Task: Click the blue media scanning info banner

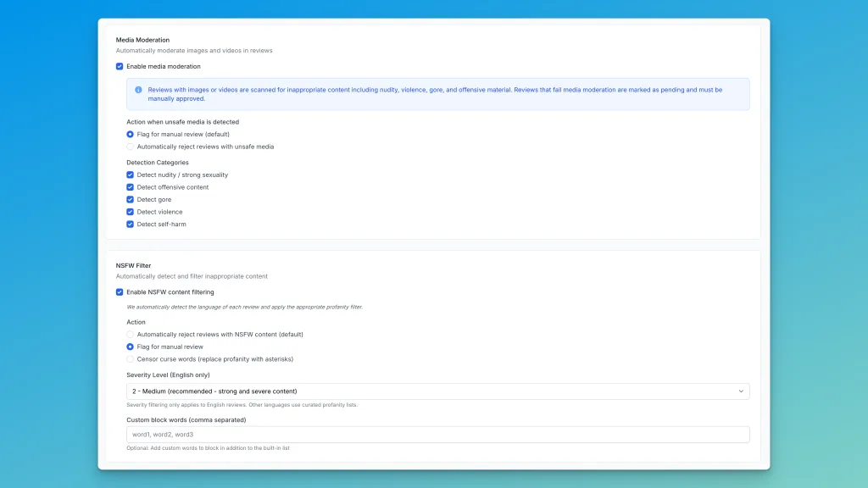Action: pos(437,94)
